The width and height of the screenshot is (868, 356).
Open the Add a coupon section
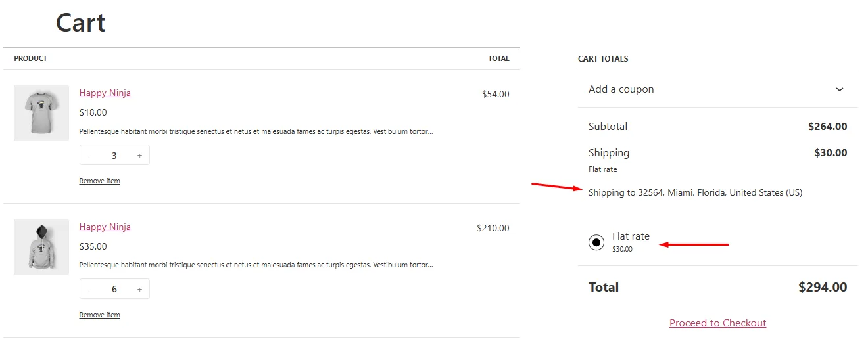621,89
